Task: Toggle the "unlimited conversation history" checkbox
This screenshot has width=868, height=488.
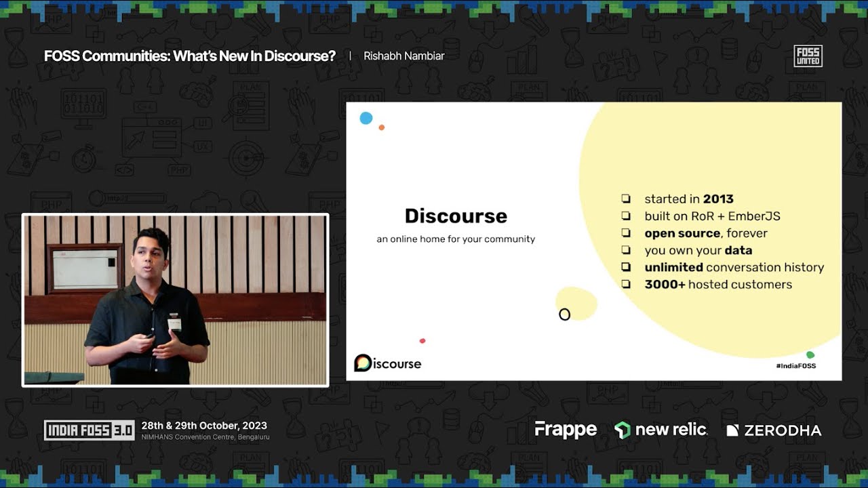Action: click(626, 267)
